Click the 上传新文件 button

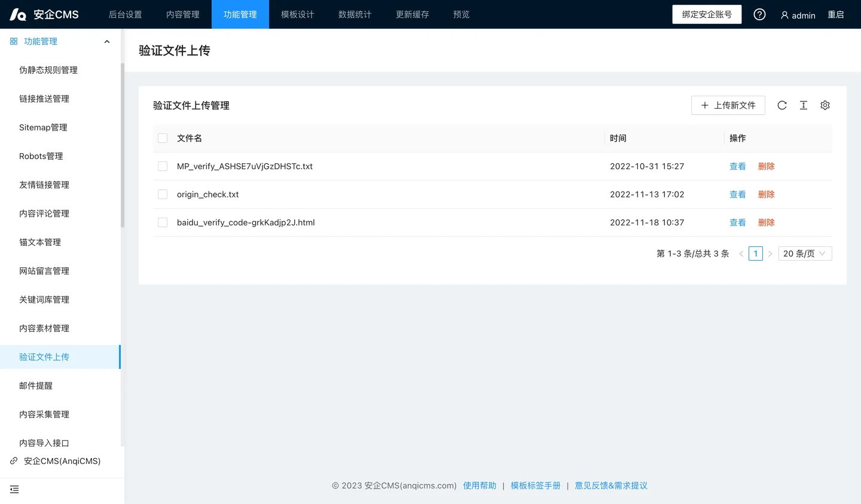[x=728, y=105]
